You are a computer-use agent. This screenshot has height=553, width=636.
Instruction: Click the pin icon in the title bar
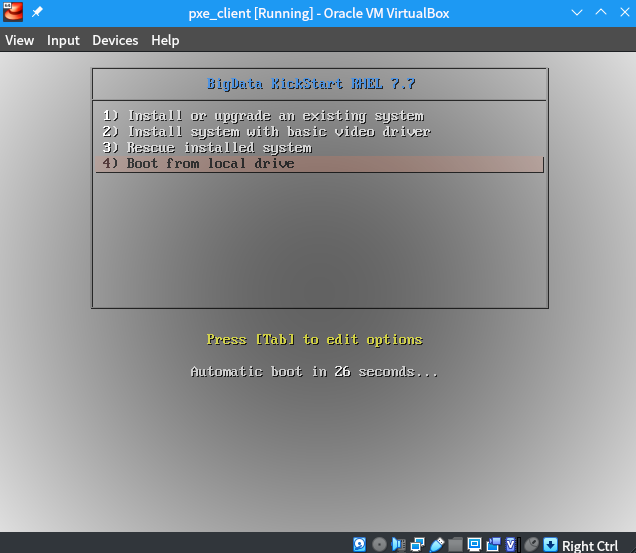pyautogui.click(x=37, y=12)
